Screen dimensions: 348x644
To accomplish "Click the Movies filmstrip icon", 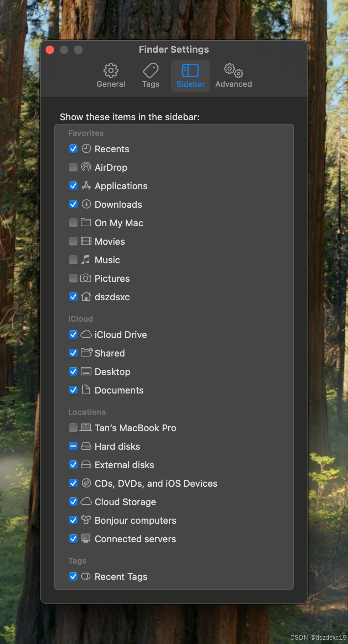I will tap(86, 241).
